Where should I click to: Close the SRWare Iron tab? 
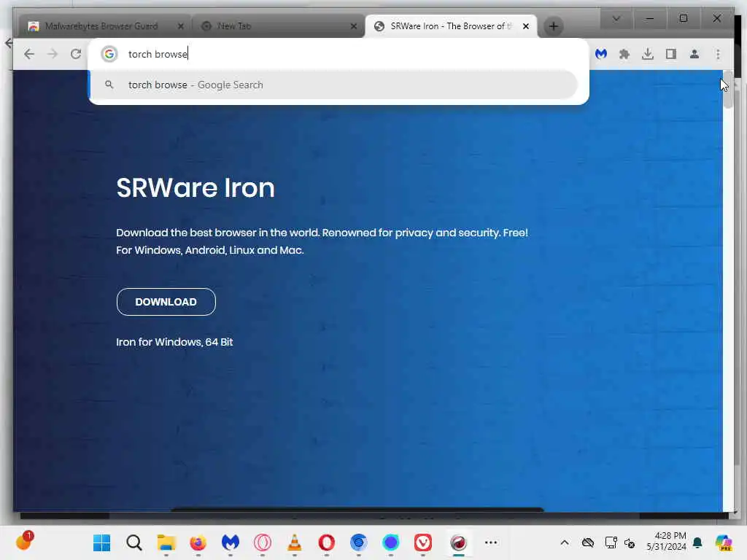[x=526, y=26]
